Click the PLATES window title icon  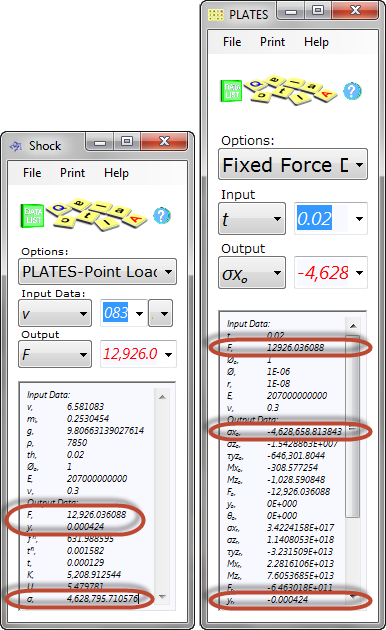coord(216,15)
